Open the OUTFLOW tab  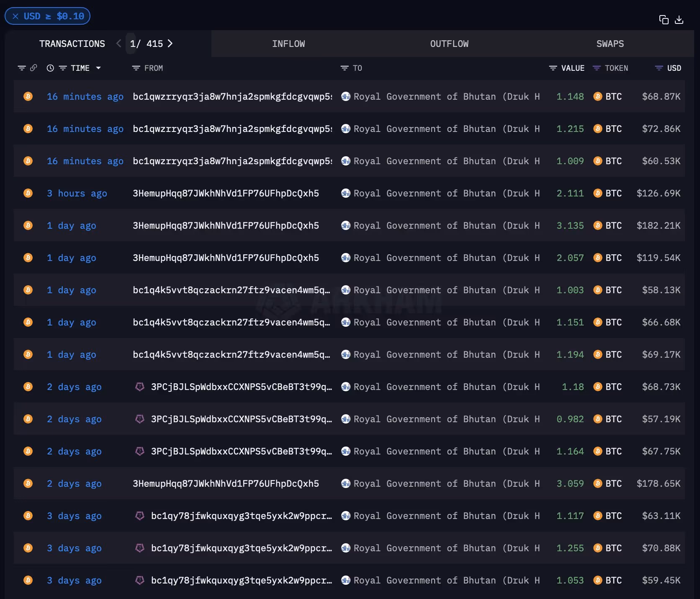(x=449, y=44)
